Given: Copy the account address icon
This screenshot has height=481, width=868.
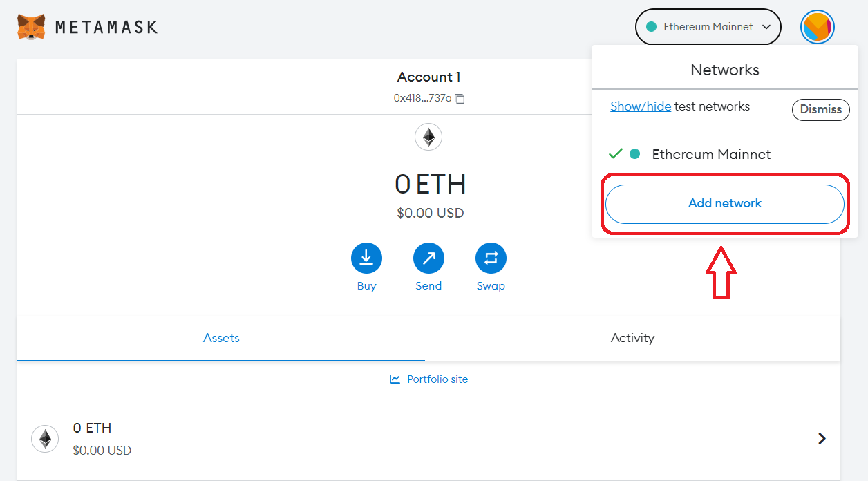Looking at the screenshot, I should pos(460,99).
